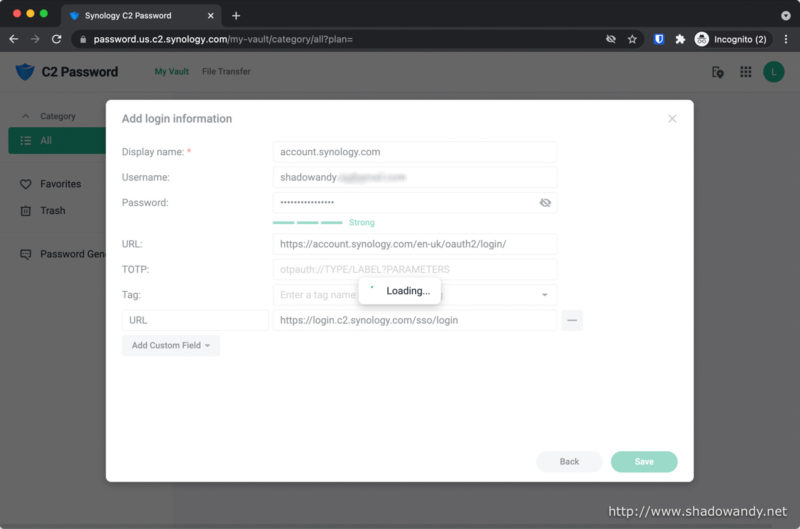Open the Incognito profile button

tap(731, 39)
